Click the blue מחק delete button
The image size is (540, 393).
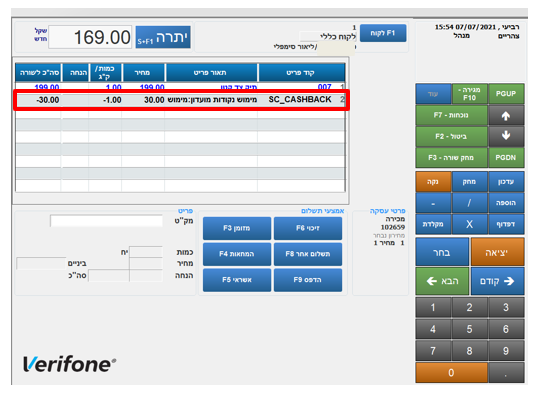[469, 182]
